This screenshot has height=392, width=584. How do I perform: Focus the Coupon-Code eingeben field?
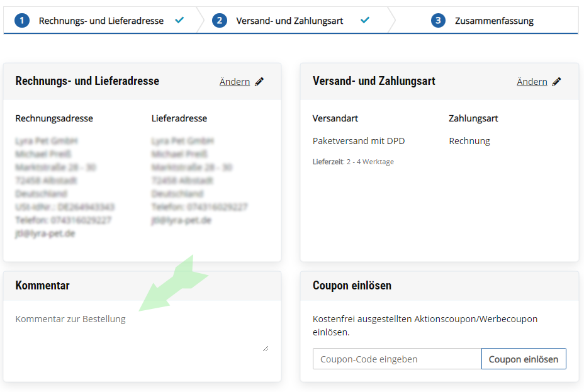397,359
